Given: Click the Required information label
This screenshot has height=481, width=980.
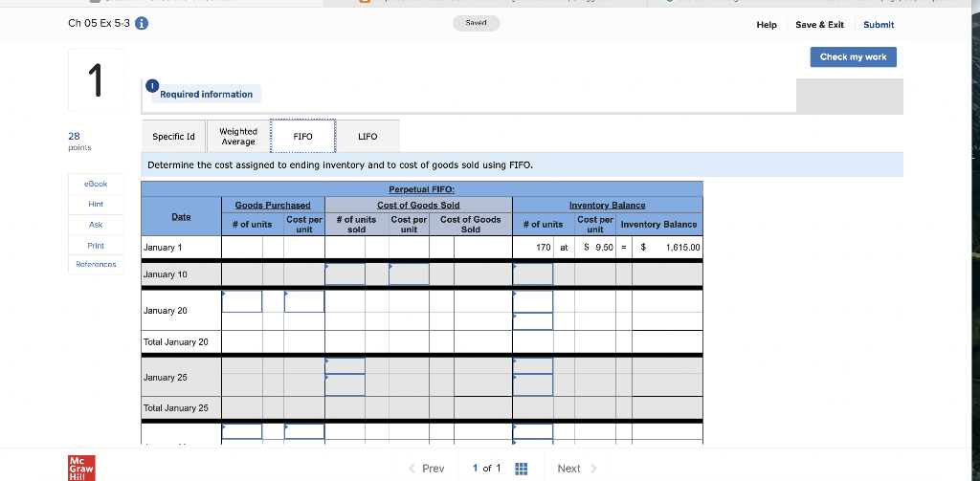Looking at the screenshot, I should [207, 95].
